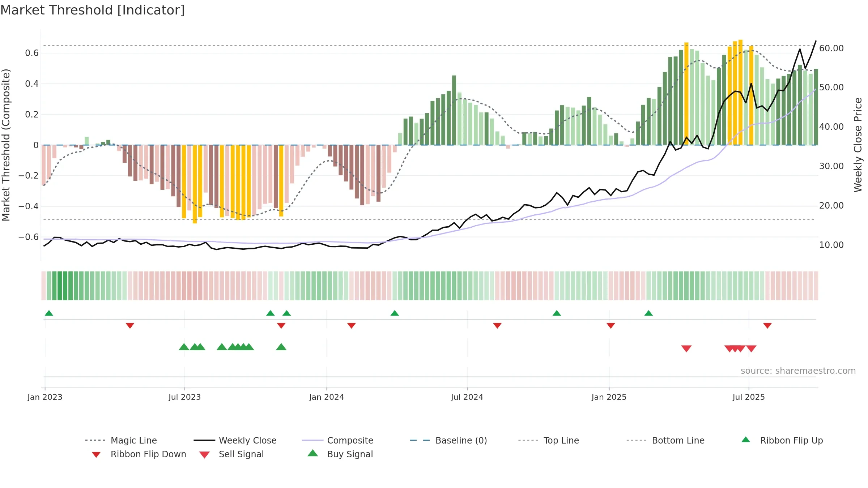Image resolution: width=868 pixels, height=488 pixels.
Task: Toggle the Bottom Line legend entry
Action: (665, 440)
